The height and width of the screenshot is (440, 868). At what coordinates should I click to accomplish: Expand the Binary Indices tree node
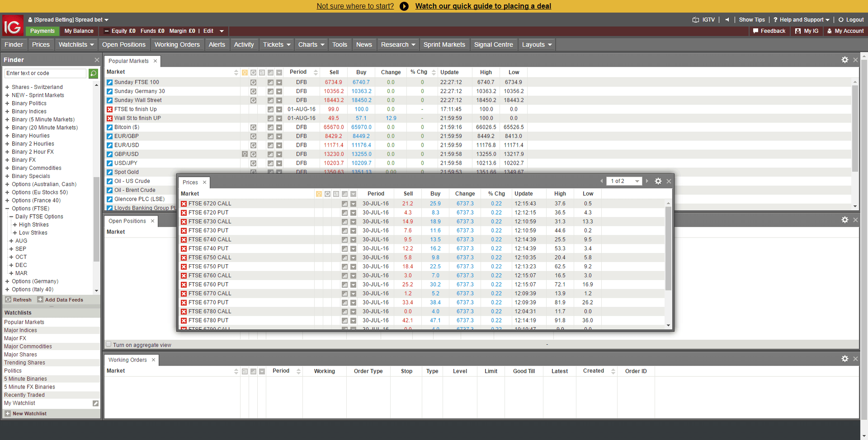(x=7, y=112)
